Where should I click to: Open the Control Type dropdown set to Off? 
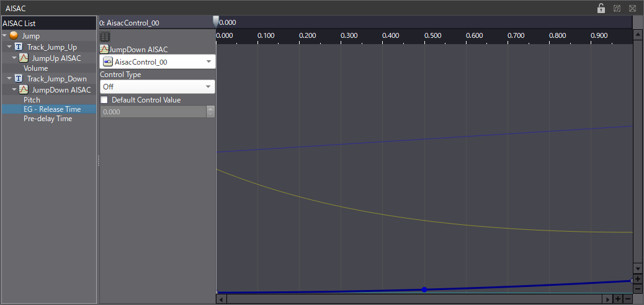click(x=158, y=87)
